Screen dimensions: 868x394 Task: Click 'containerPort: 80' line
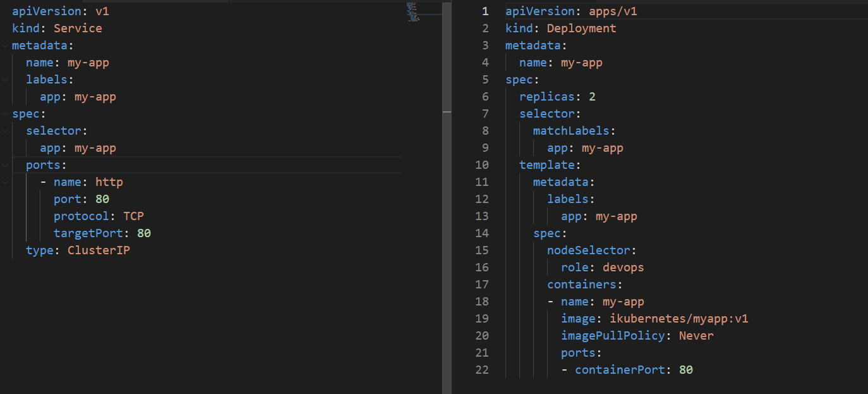click(x=634, y=370)
